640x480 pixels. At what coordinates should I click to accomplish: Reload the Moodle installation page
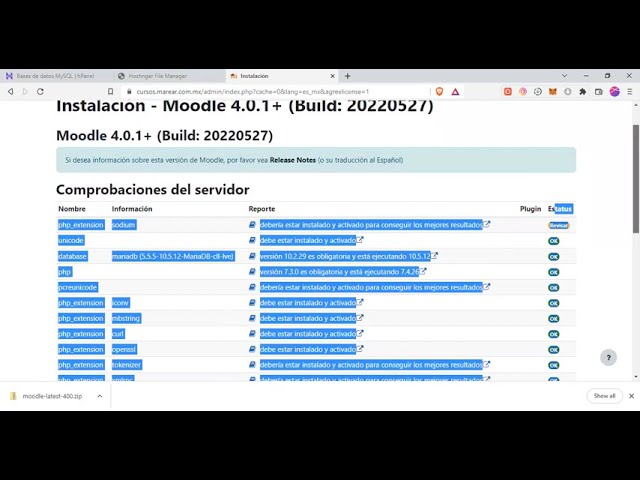40,92
